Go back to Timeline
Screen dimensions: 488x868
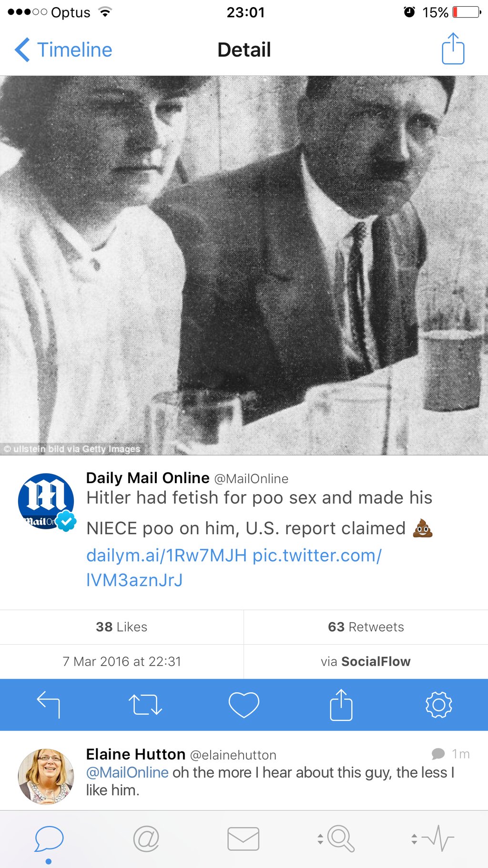click(x=64, y=50)
